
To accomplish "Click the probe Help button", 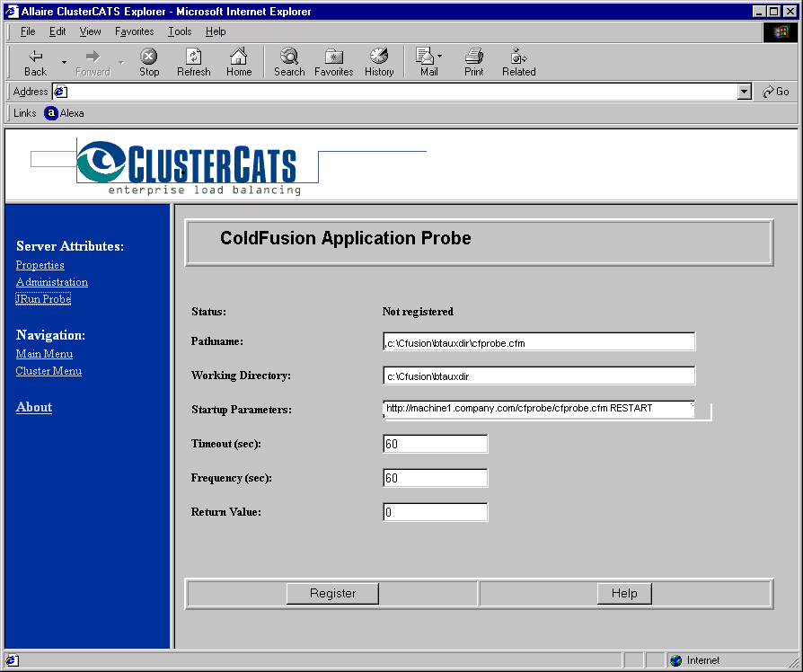I will click(x=624, y=594).
